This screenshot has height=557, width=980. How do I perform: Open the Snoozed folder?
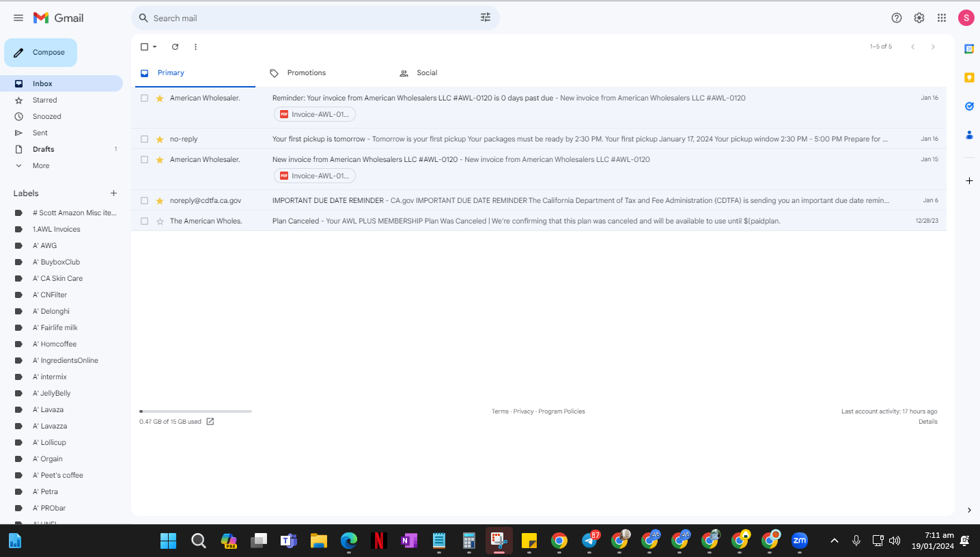pyautogui.click(x=61, y=116)
